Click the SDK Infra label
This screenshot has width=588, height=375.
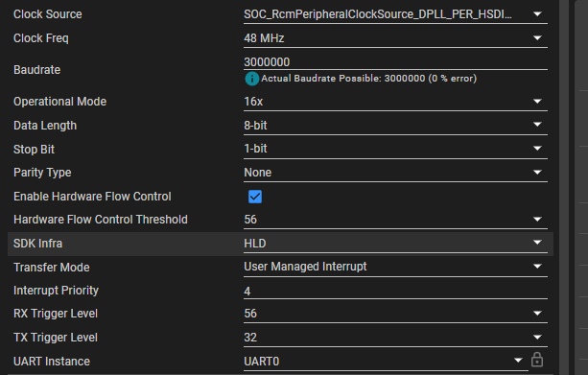37,244
